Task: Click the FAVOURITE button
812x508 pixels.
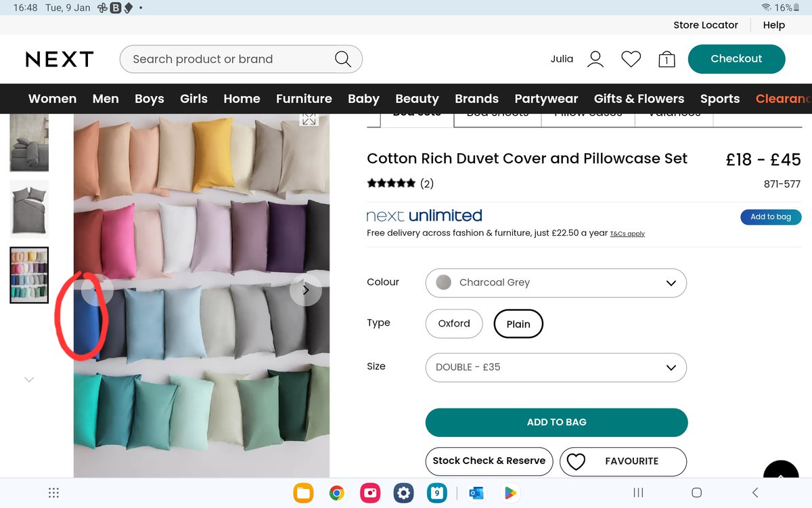Action: click(x=623, y=461)
